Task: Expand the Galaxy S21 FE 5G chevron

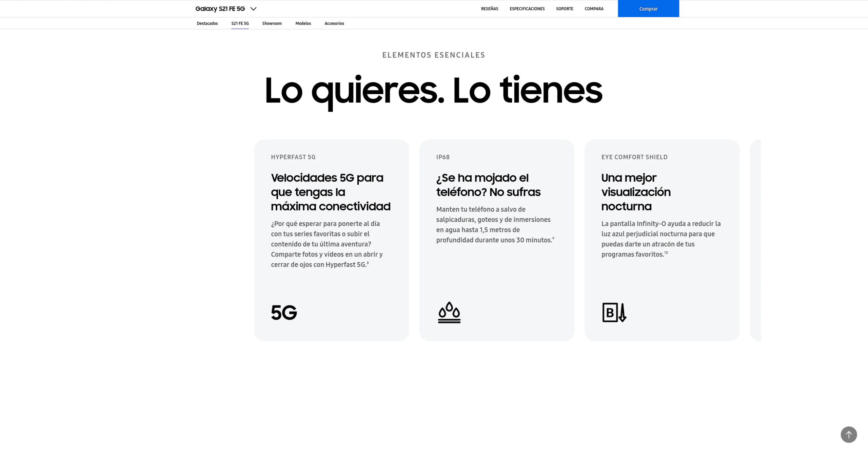Action: coord(253,9)
